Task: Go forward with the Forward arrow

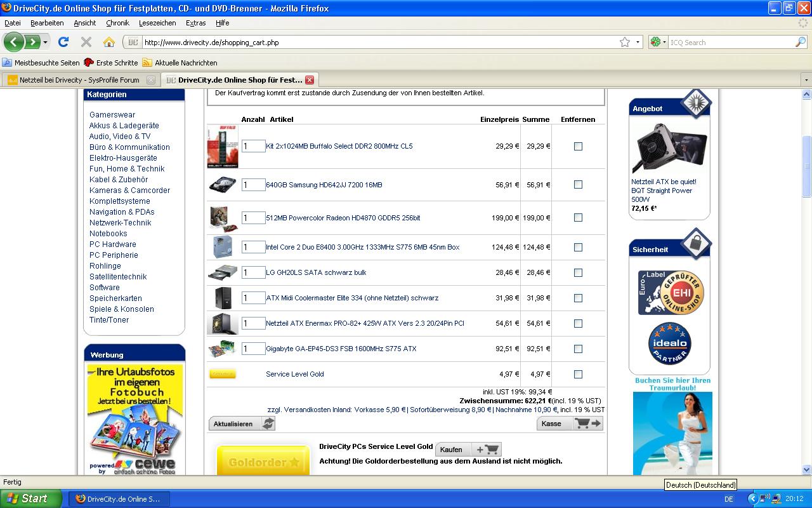Action: (x=32, y=43)
